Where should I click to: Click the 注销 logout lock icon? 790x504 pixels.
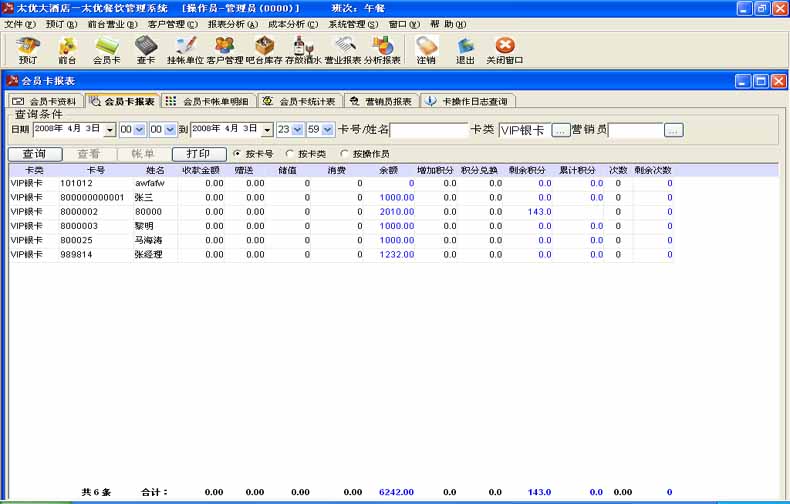(x=426, y=48)
